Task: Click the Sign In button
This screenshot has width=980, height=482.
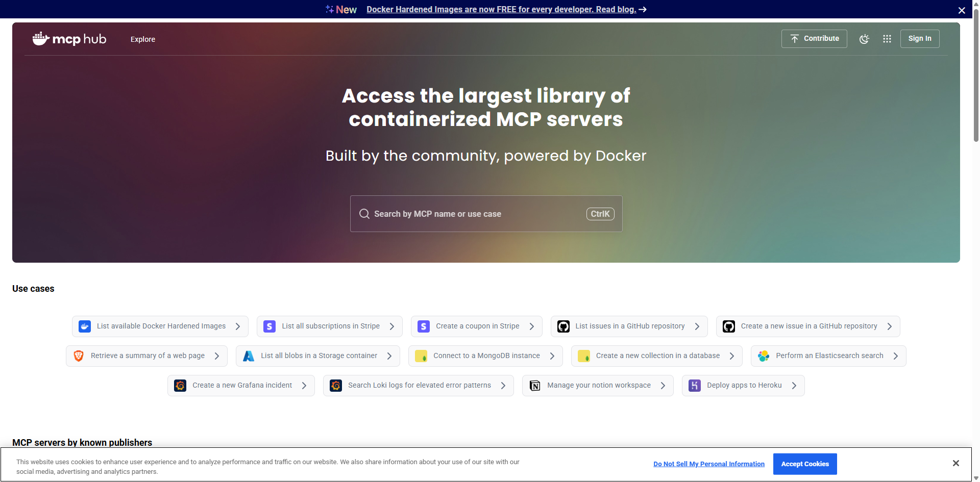Action: pos(919,38)
